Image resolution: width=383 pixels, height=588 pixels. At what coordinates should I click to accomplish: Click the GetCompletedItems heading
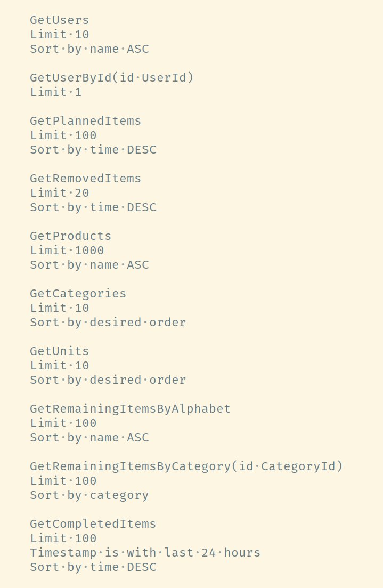pos(93,524)
